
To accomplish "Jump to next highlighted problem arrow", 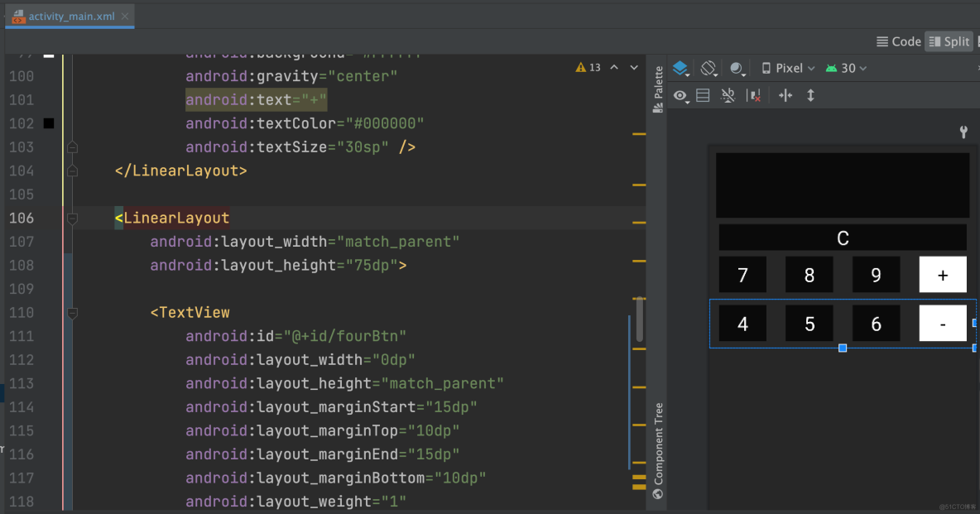I will coord(634,68).
